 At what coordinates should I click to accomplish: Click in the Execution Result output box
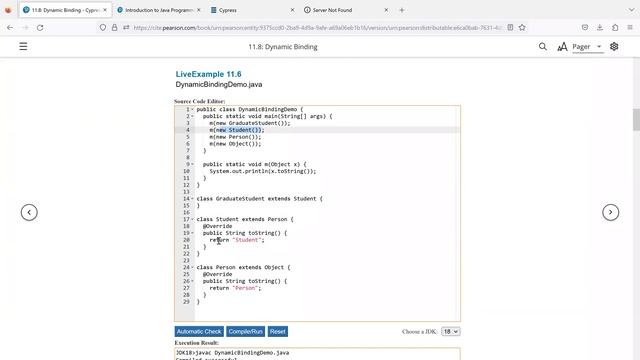317,354
